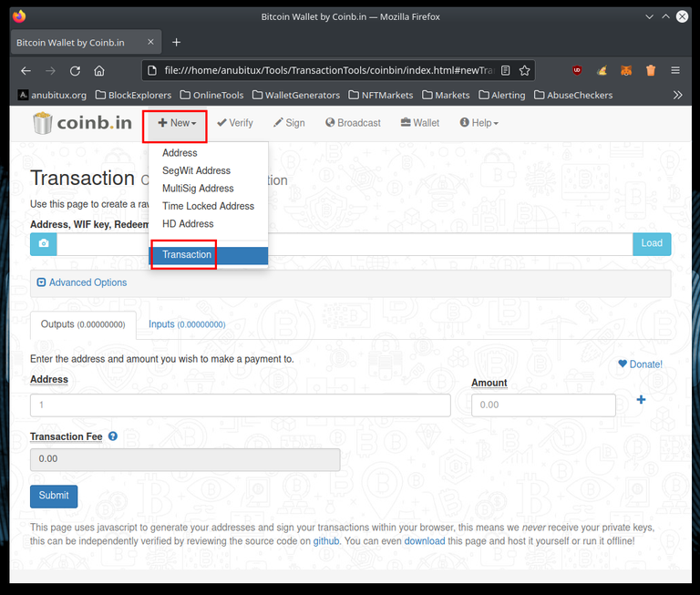
Task: Open the download link
Action: [425, 541]
